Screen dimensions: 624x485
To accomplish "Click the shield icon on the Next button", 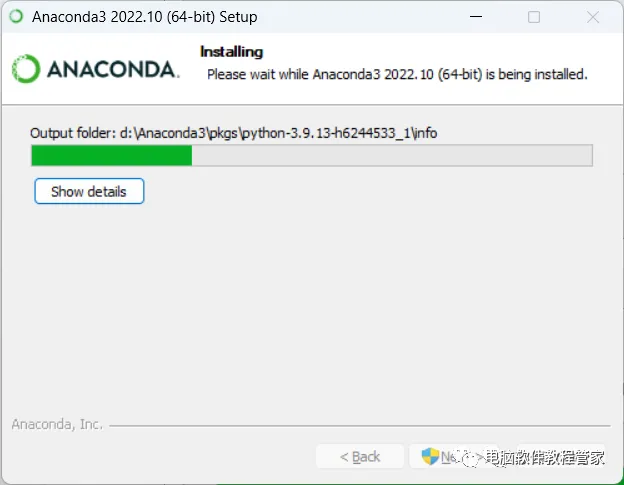I will tap(430, 456).
